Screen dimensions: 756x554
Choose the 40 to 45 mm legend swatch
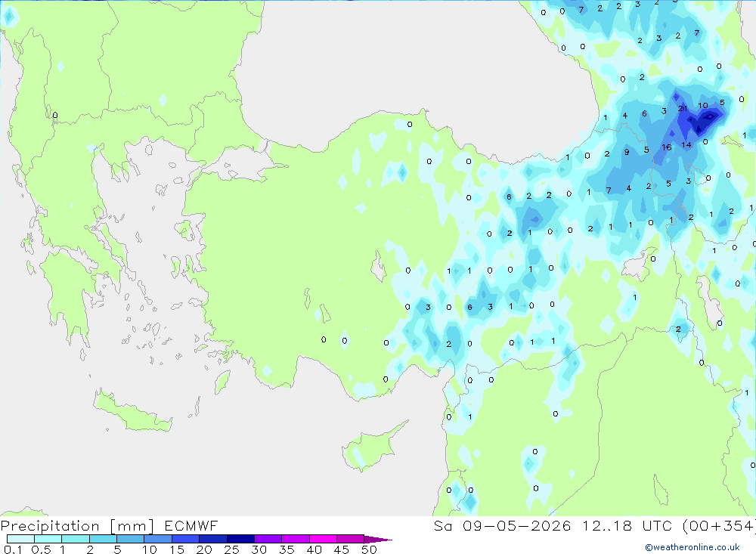point(323,539)
